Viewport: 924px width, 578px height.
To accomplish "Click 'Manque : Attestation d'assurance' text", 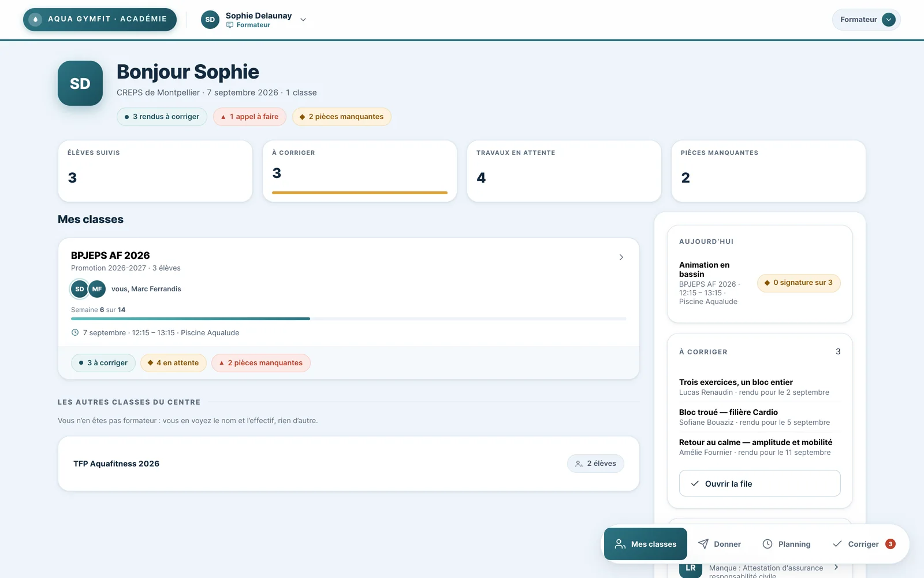I will 766,572.
